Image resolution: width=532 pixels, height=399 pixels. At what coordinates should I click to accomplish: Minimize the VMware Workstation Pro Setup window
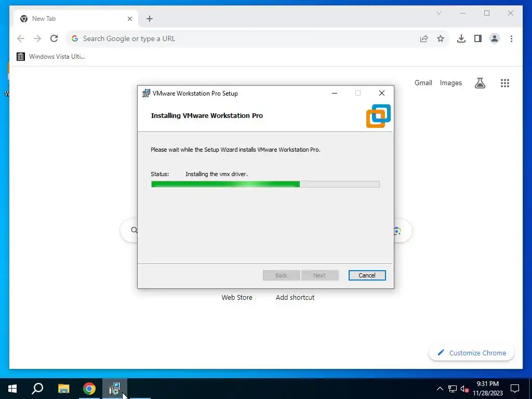coord(335,94)
